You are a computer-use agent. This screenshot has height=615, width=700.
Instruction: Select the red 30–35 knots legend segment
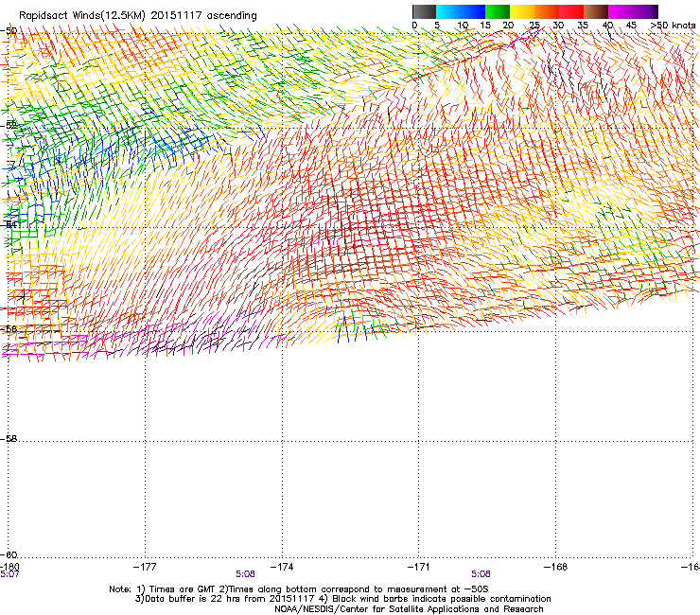[571, 11]
